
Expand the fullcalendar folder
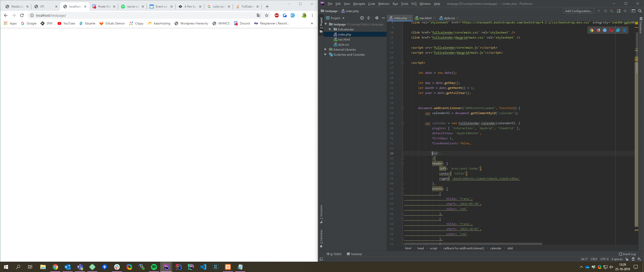pyautogui.click(x=330, y=29)
